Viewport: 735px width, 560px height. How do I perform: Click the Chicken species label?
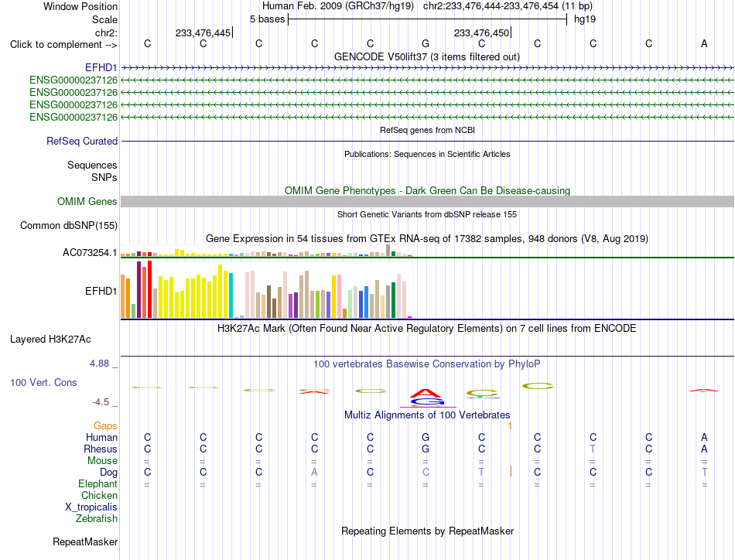coord(99,495)
